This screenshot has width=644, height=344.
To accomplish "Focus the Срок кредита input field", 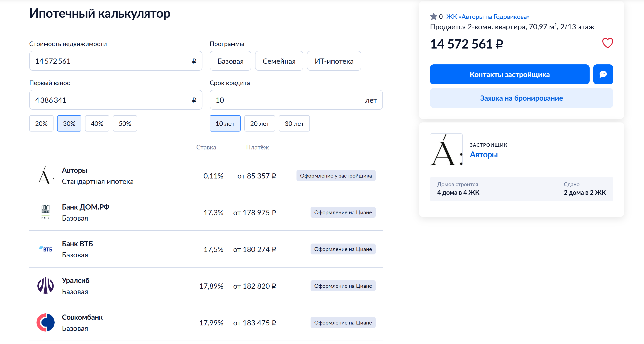I will coord(296,100).
